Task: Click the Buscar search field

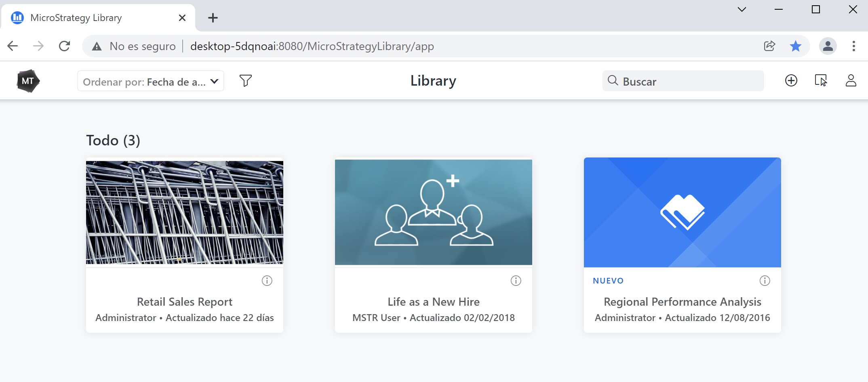Action: (x=683, y=81)
